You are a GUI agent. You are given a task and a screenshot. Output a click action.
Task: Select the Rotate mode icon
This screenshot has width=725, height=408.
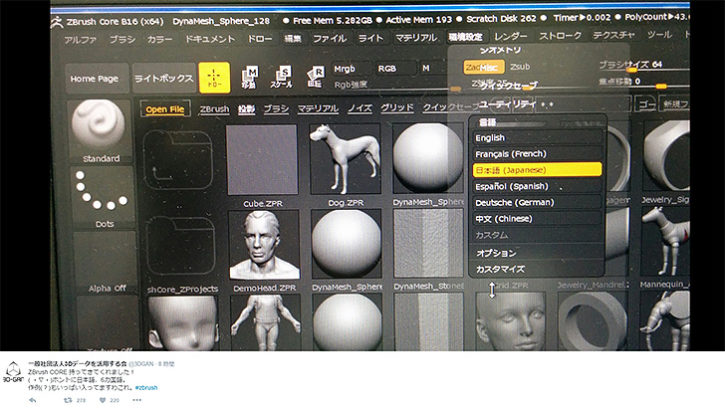[x=315, y=77]
